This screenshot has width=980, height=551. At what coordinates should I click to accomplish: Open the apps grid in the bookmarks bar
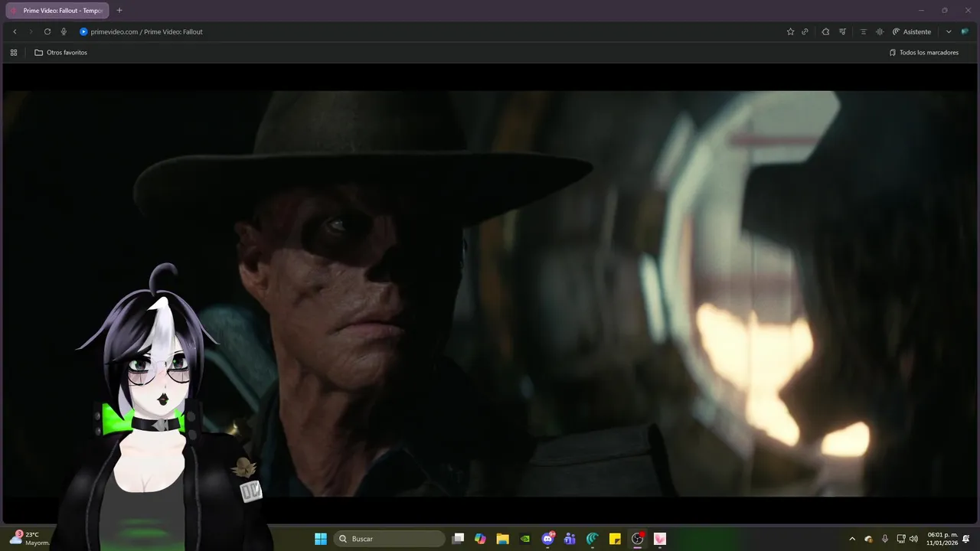pos(14,53)
